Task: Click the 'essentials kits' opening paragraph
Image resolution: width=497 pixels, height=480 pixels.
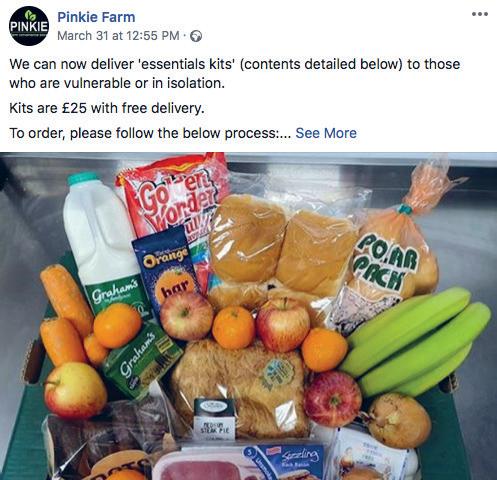Action: (x=234, y=73)
